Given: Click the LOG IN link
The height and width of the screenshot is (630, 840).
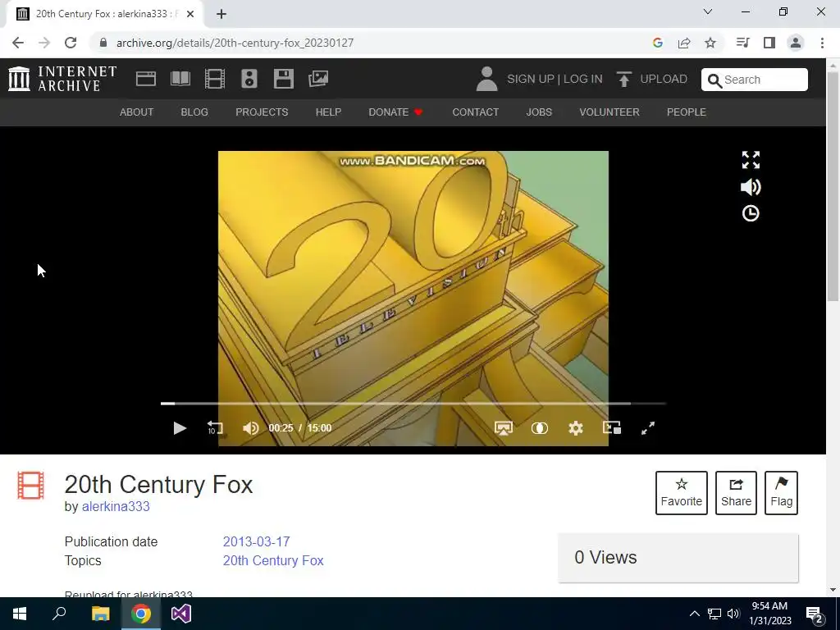Looking at the screenshot, I should (x=583, y=79).
